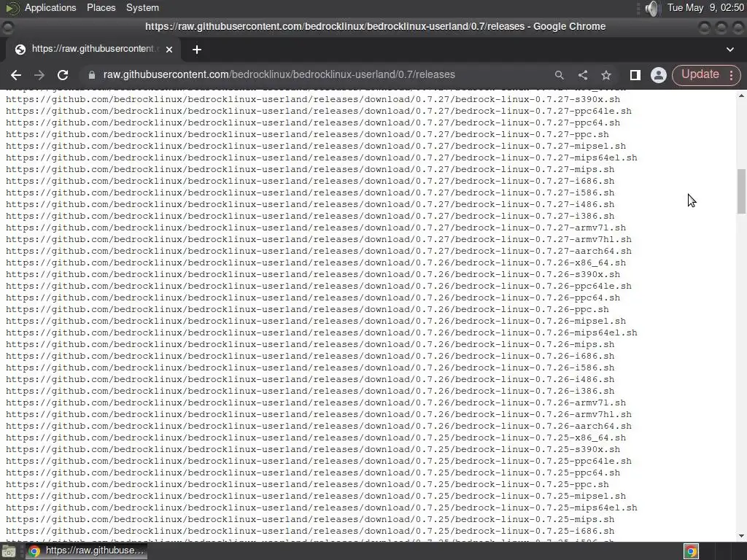
Task: Click the 0.7.25-mips.sh URL line
Action: (310, 519)
